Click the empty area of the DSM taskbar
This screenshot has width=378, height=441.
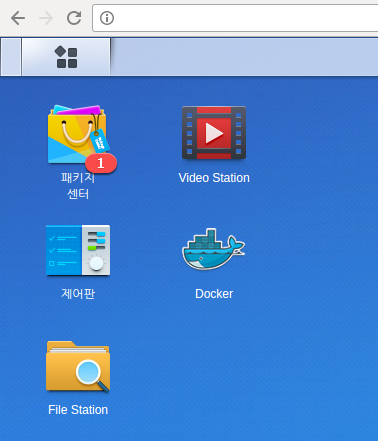click(x=244, y=57)
